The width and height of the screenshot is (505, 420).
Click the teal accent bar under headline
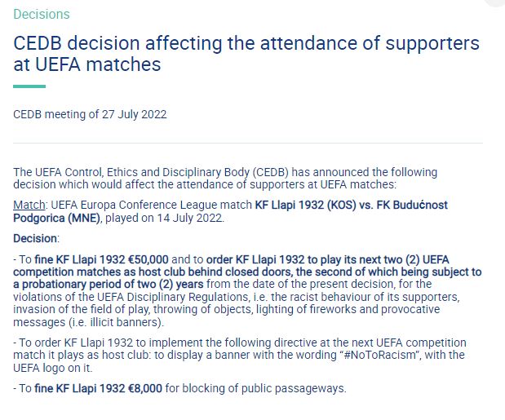(x=29, y=86)
